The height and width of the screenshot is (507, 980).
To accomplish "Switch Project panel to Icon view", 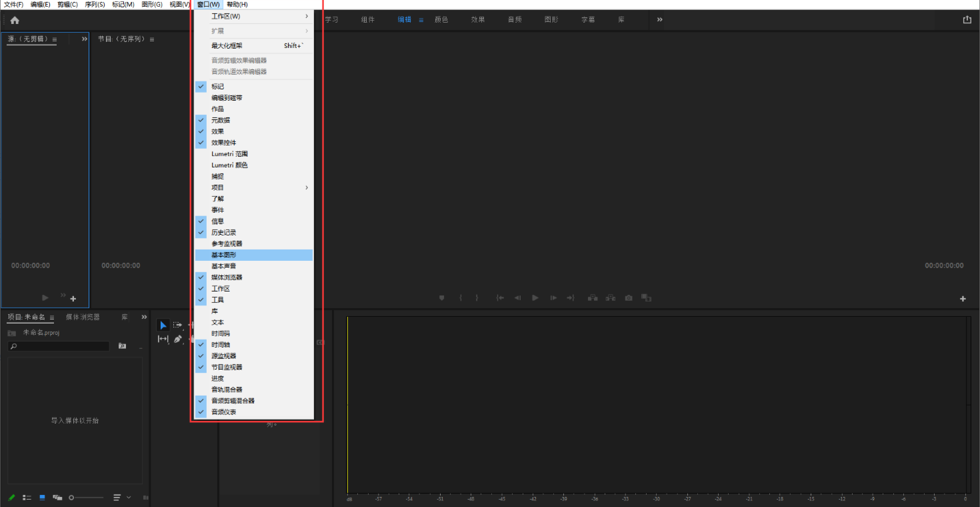I will coord(43,498).
